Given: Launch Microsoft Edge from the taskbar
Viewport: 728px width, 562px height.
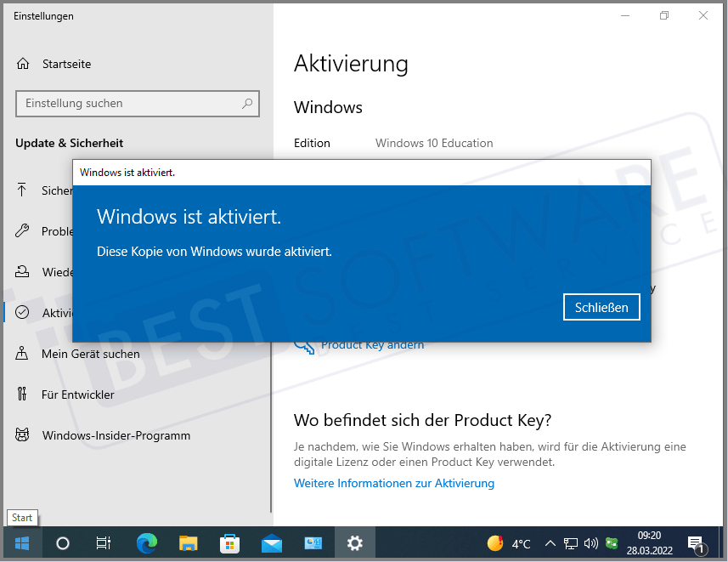Looking at the screenshot, I should [x=145, y=543].
